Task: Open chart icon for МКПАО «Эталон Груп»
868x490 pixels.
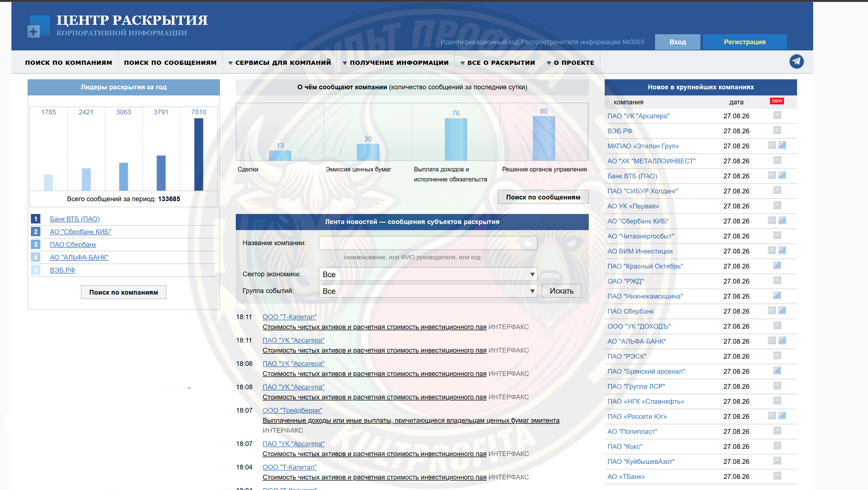Action: point(782,145)
